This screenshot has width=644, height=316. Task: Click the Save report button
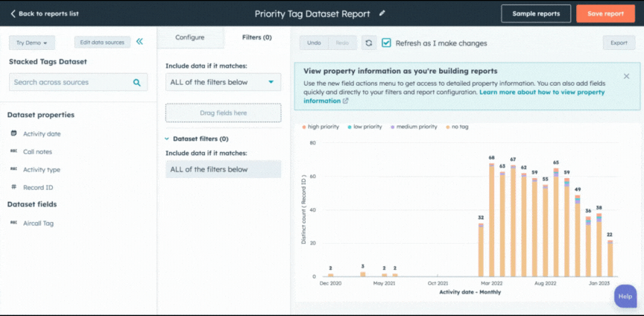coord(604,13)
